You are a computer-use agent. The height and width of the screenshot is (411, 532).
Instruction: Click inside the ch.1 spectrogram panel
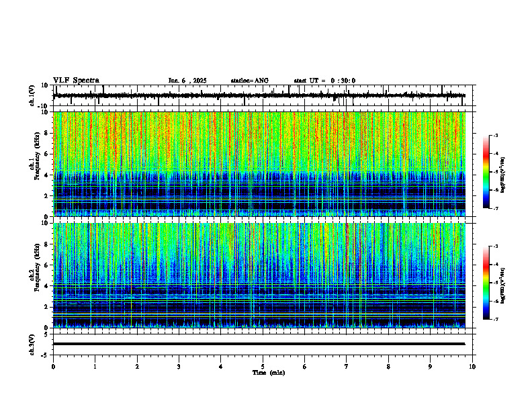(259, 164)
